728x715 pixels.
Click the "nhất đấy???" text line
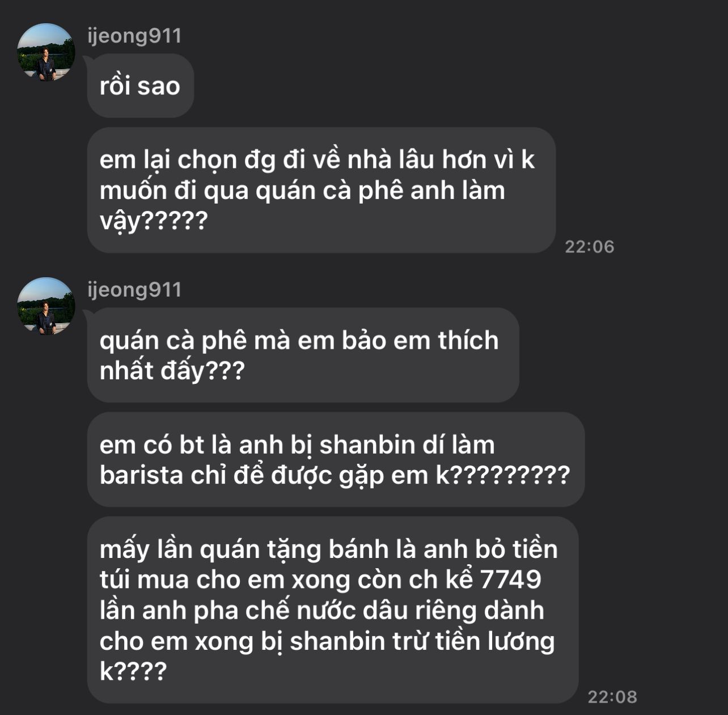172,371
